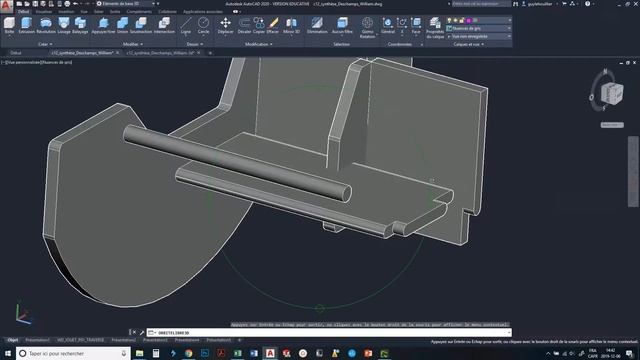Screen dimensions: 640x360
Task: Toggle the layer lock icon
Action: click(x=462, y=20)
